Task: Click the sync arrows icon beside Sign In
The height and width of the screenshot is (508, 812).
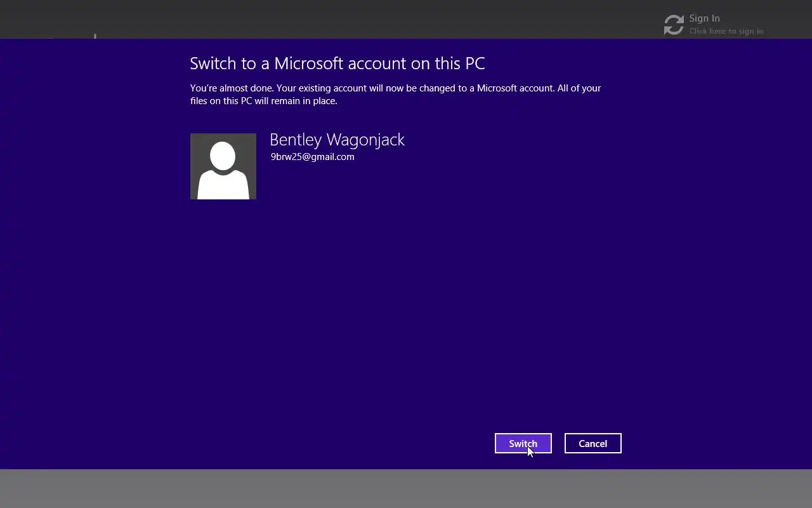Action: point(674,25)
